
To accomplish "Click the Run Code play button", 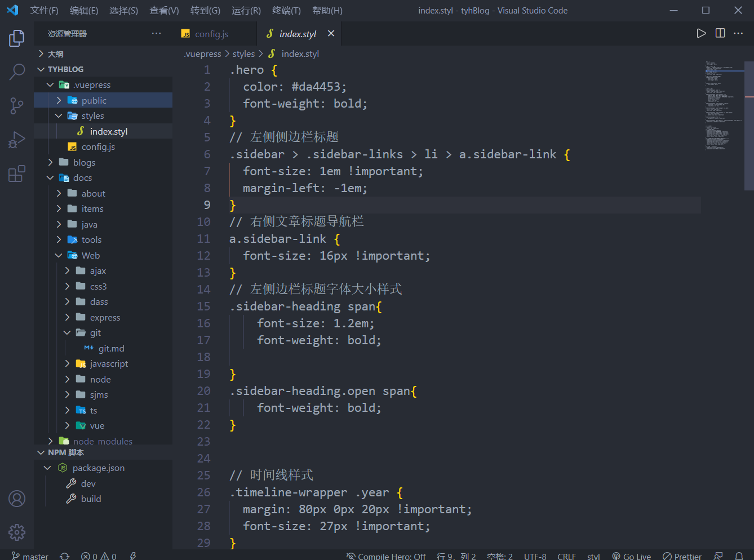I will pyautogui.click(x=701, y=33).
